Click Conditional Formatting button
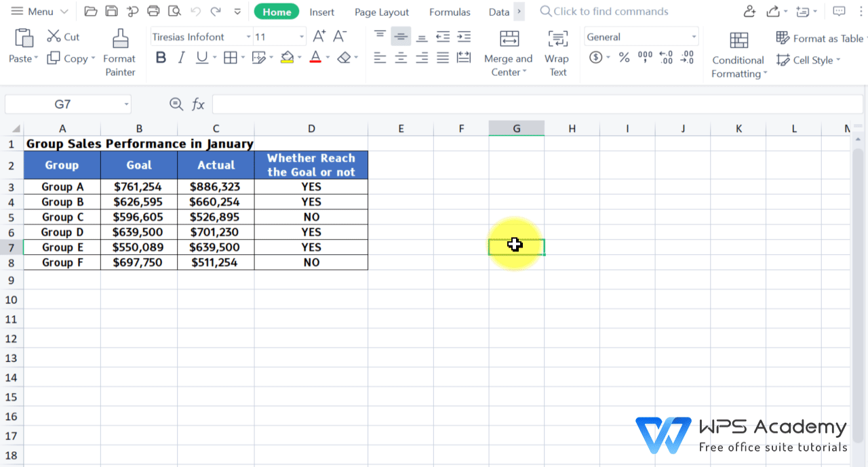The image size is (868, 467). (738, 51)
